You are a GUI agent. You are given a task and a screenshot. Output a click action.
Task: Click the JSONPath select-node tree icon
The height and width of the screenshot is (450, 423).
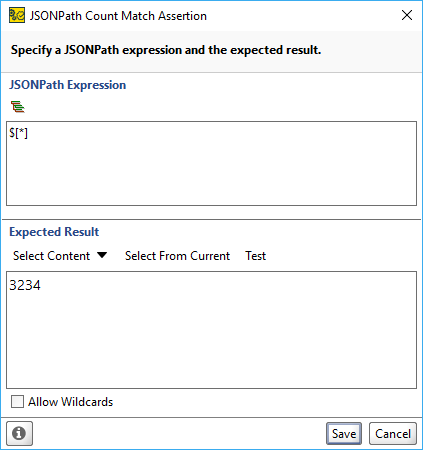pyautogui.click(x=18, y=107)
